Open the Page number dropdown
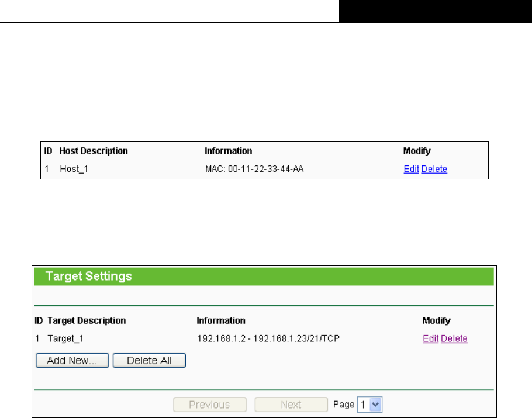The image size is (532, 418). click(x=370, y=405)
